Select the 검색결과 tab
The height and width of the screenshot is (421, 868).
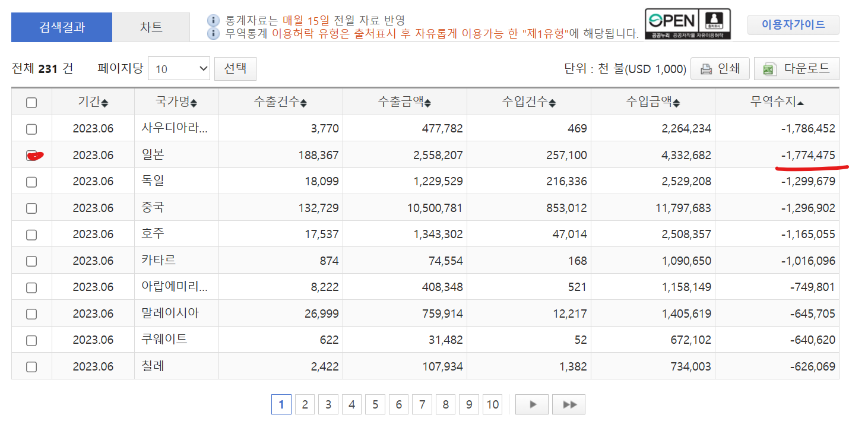click(x=62, y=27)
